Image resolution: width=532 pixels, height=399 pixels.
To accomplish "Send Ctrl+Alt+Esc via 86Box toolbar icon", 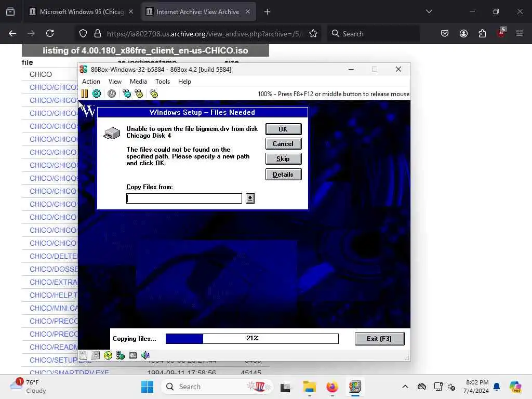I will tap(139, 94).
